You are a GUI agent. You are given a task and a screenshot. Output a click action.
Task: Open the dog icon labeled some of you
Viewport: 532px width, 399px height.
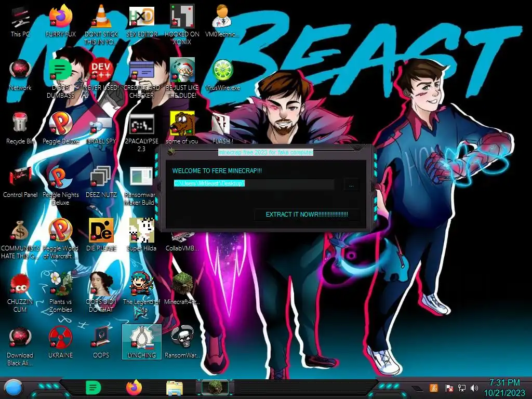(182, 129)
